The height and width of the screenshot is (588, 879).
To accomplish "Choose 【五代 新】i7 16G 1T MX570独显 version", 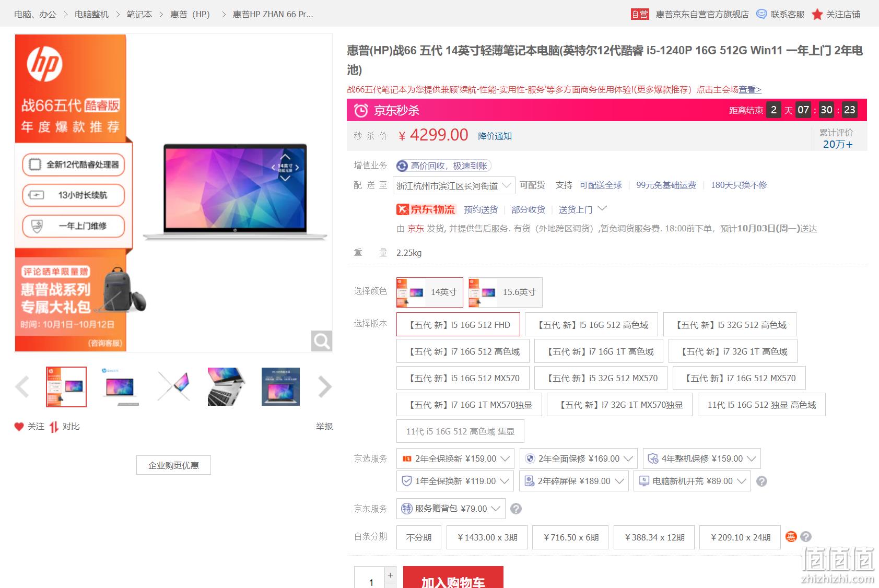I will click(469, 405).
